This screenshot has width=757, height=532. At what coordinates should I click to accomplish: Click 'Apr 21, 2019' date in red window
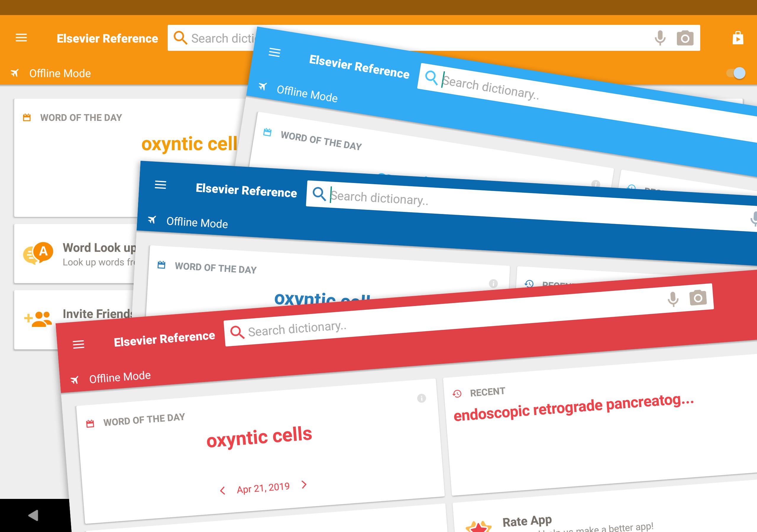pos(263,488)
